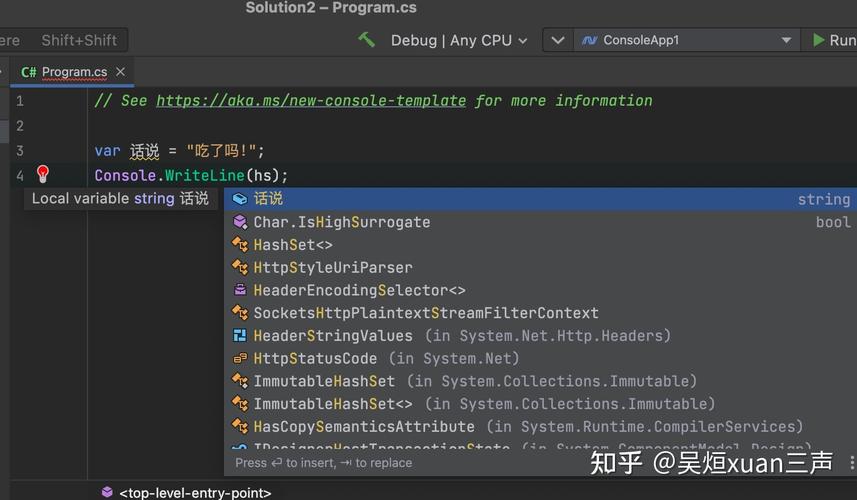Image resolution: width=857 pixels, height=500 pixels.
Task: Click the red light bulb quick-fix icon
Action: coord(43,174)
